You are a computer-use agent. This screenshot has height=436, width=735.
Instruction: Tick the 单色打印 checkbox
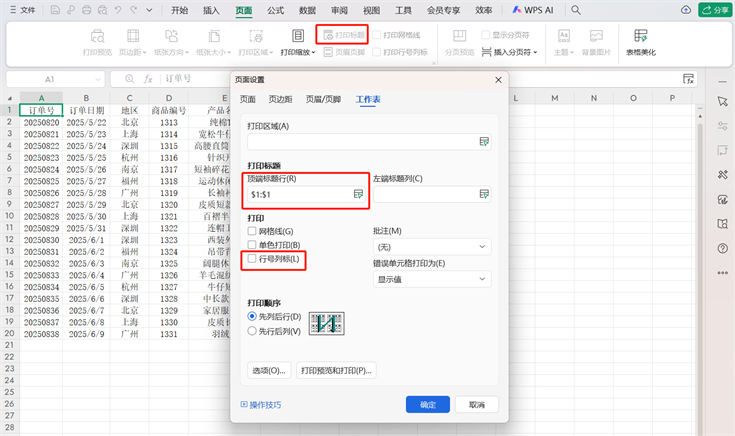tap(252, 244)
